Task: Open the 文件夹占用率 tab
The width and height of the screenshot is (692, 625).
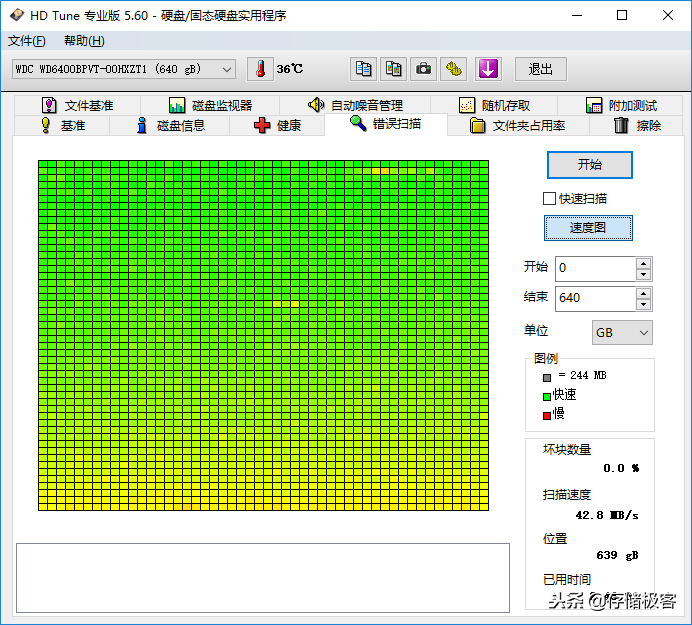Action: 518,126
